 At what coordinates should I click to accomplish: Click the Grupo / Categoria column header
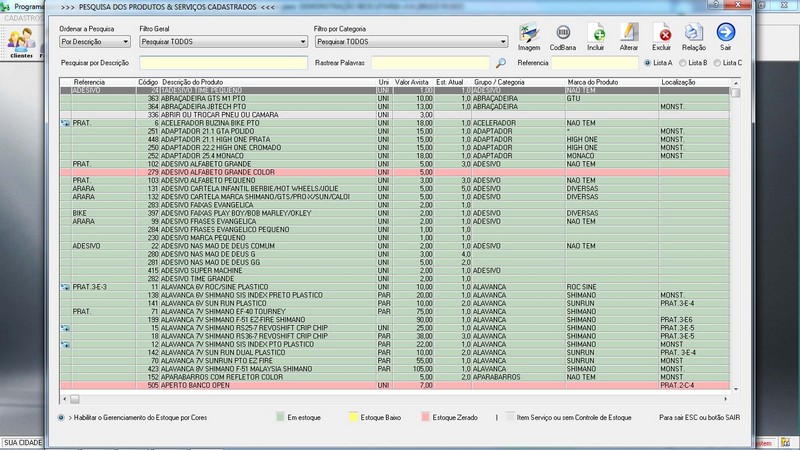499,82
